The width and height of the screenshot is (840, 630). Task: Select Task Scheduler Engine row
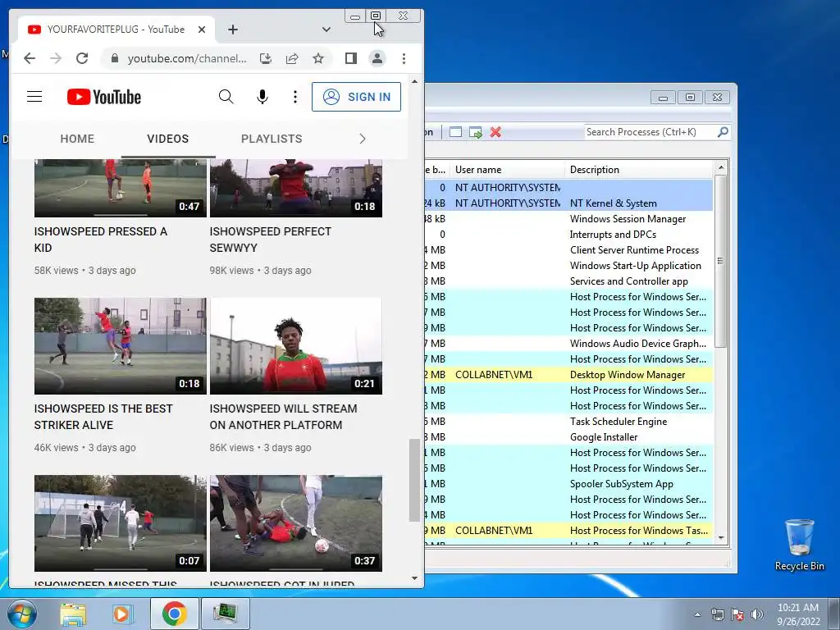click(569, 421)
